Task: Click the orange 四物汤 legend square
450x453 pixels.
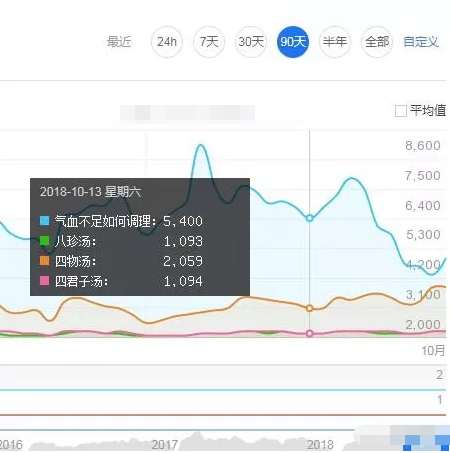Action: click(45, 261)
